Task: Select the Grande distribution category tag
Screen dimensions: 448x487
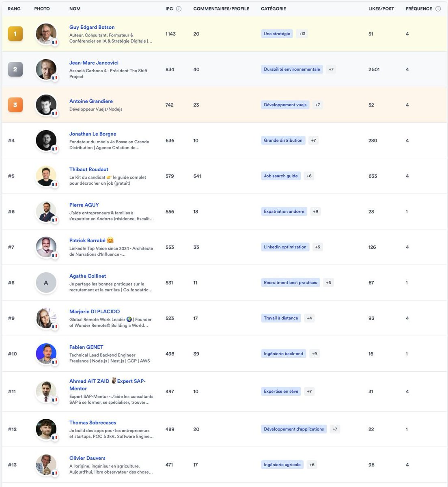Action: pyautogui.click(x=283, y=140)
